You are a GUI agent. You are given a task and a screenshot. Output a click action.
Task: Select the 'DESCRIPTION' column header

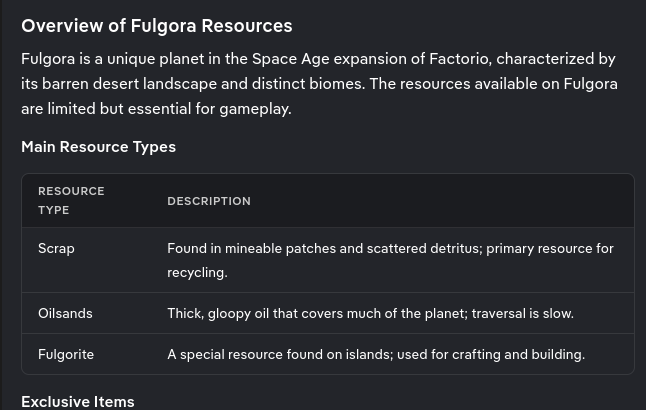pos(208,201)
